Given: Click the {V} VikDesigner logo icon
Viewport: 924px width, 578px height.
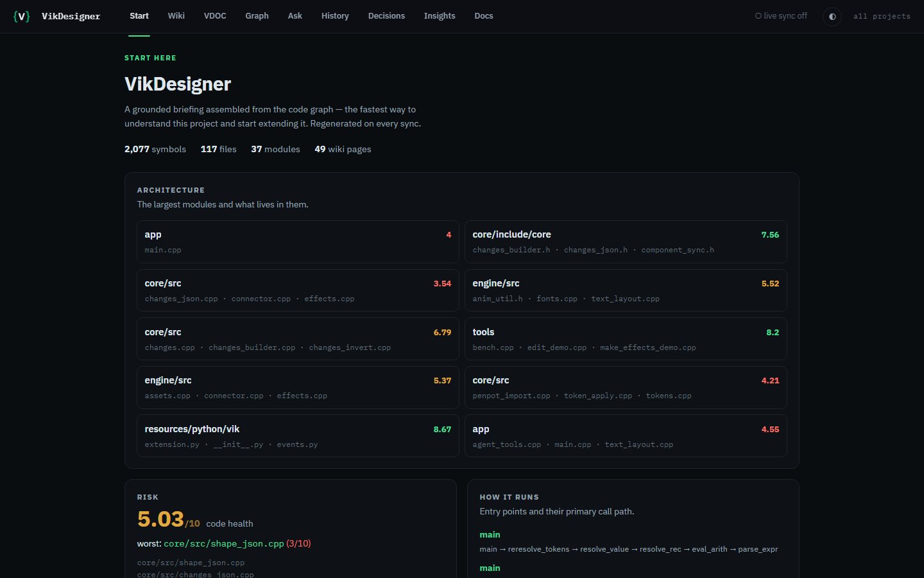Looking at the screenshot, I should [21, 16].
